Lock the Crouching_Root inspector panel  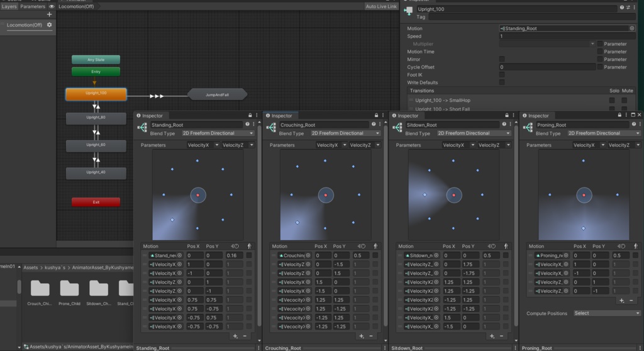(x=376, y=116)
